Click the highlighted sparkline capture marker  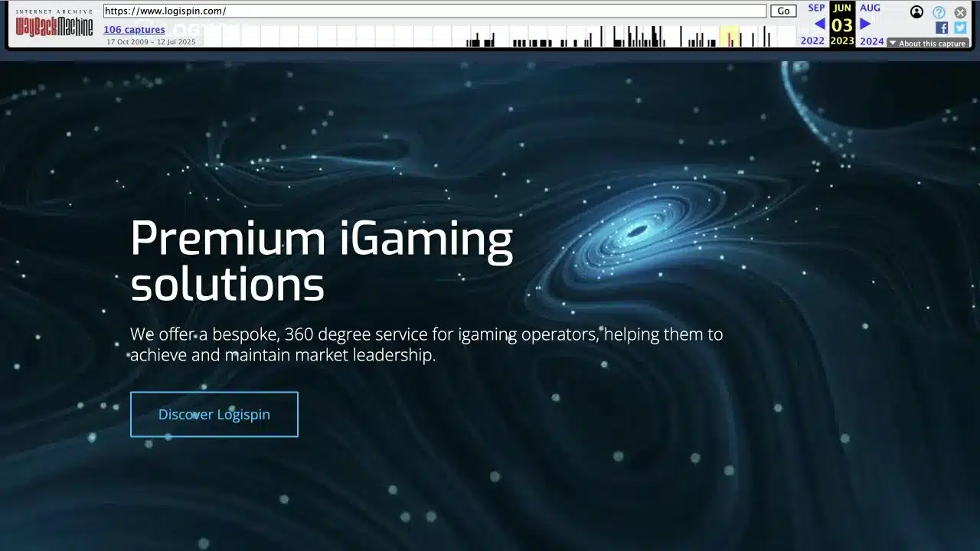point(729,36)
